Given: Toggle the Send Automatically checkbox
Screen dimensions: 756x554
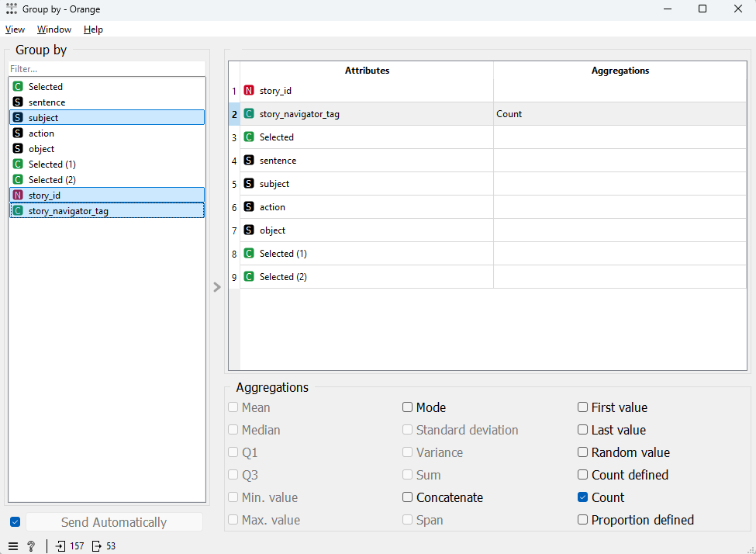Looking at the screenshot, I should point(16,522).
